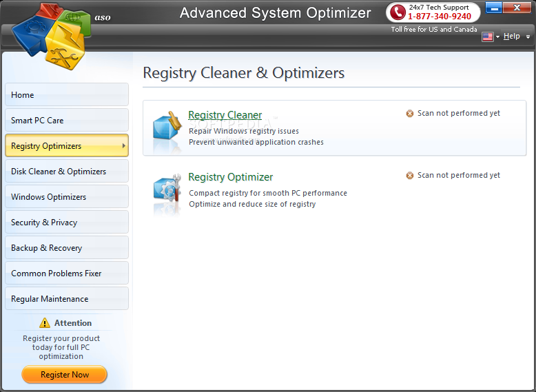This screenshot has width=536, height=392.
Task: Open Common Problems Fixer section
Action: click(67, 273)
